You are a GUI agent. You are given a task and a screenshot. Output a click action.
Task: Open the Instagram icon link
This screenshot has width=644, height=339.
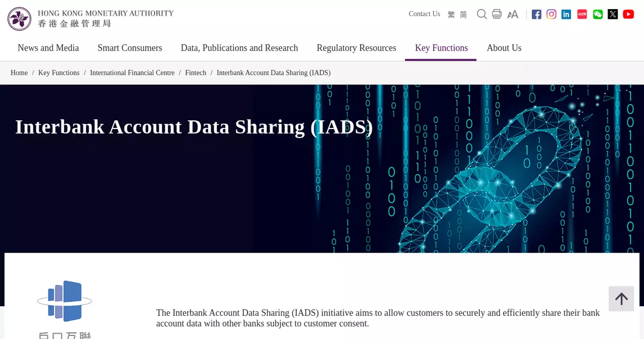pos(552,15)
